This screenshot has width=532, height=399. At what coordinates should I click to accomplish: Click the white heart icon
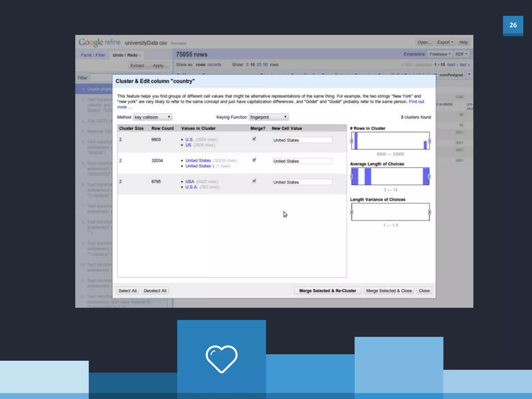pyautogui.click(x=221, y=358)
